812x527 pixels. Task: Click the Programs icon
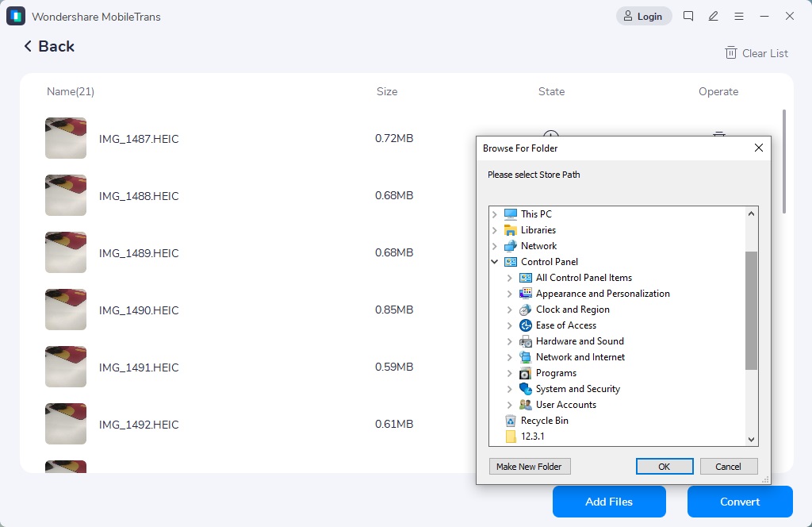point(526,373)
